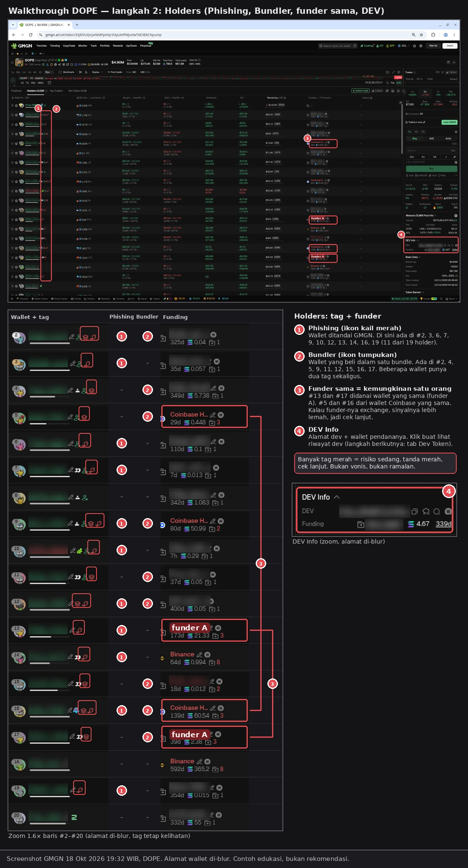Screen dimensions: 468x868
Task: Toggle the DEV filter in Trades panel
Action: 439,72
